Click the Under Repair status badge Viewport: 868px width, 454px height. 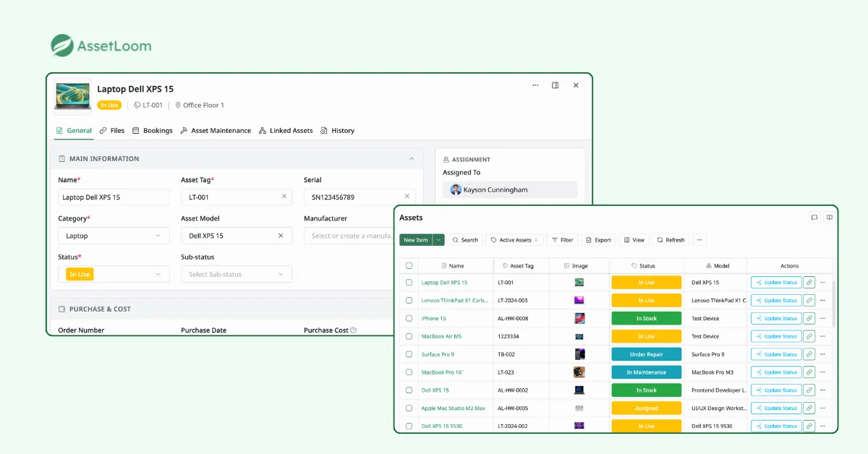(647, 354)
